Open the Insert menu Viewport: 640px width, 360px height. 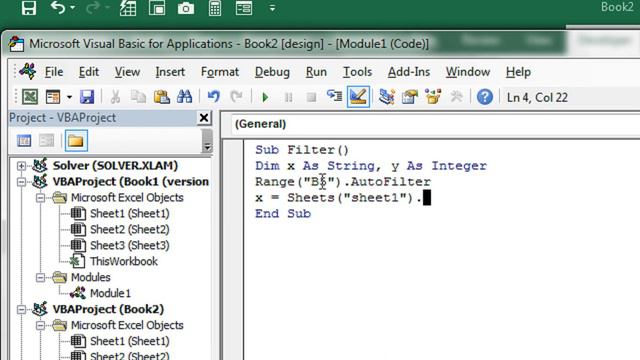click(170, 72)
